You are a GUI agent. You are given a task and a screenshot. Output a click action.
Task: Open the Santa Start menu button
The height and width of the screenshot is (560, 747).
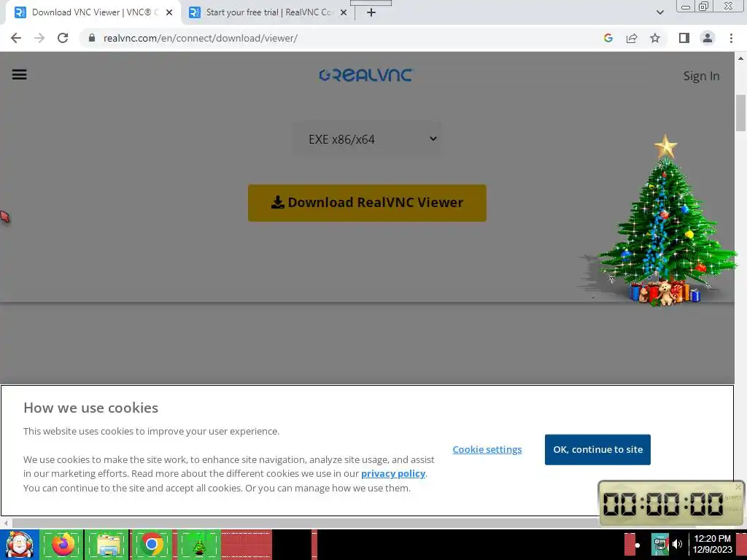coord(19,545)
